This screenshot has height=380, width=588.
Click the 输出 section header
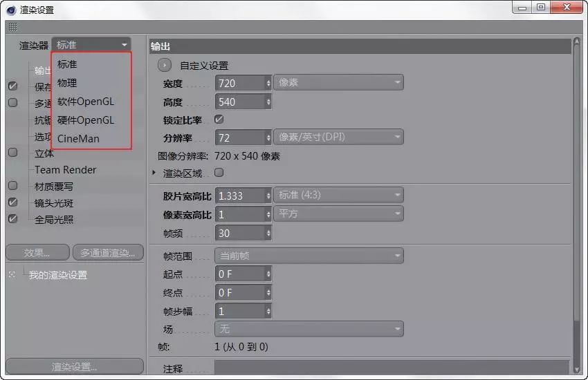pyautogui.click(x=360, y=46)
